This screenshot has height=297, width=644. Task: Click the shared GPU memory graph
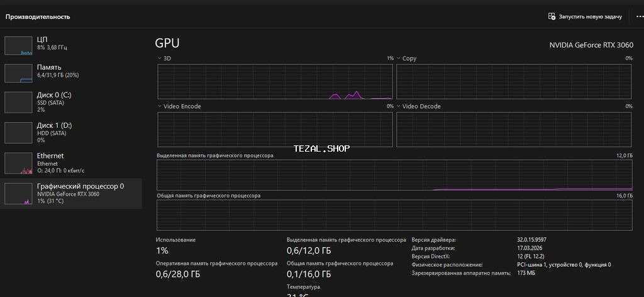pyautogui.click(x=394, y=215)
